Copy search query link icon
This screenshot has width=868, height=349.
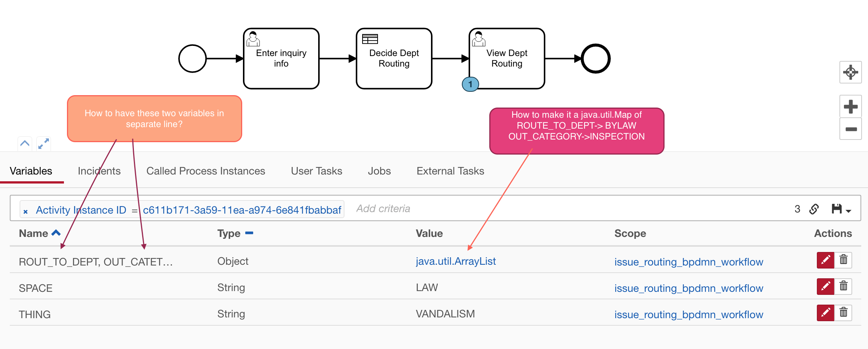pos(814,209)
